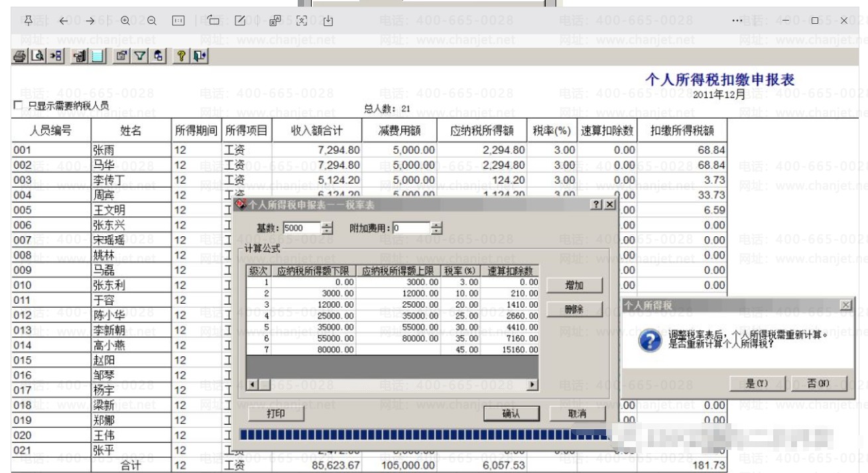The image size is (868, 473).
Task: Select employee number cell 010
Action: [x=51, y=285]
